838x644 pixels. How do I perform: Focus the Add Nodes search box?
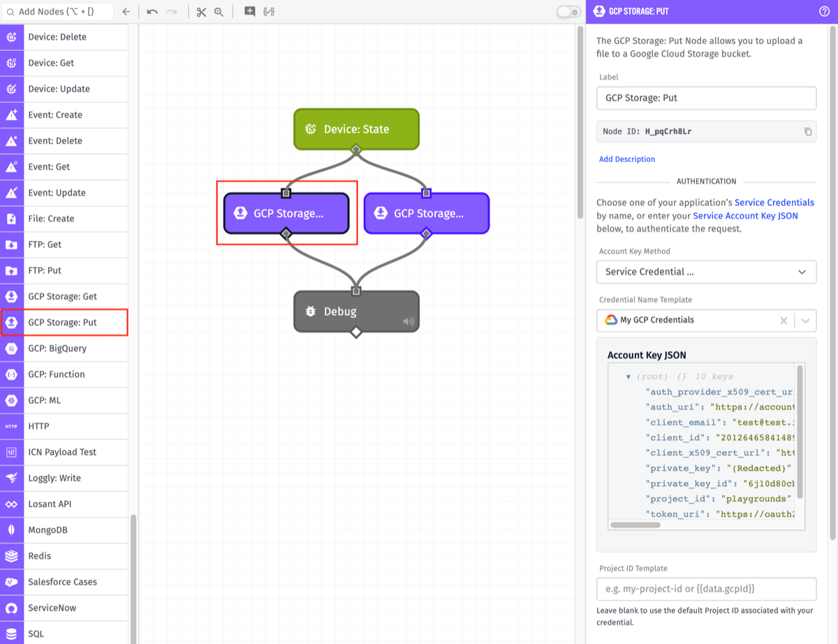point(59,12)
